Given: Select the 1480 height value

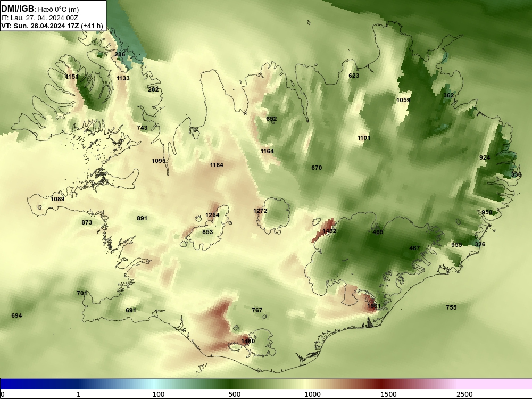Looking at the screenshot, I should coord(248,341).
